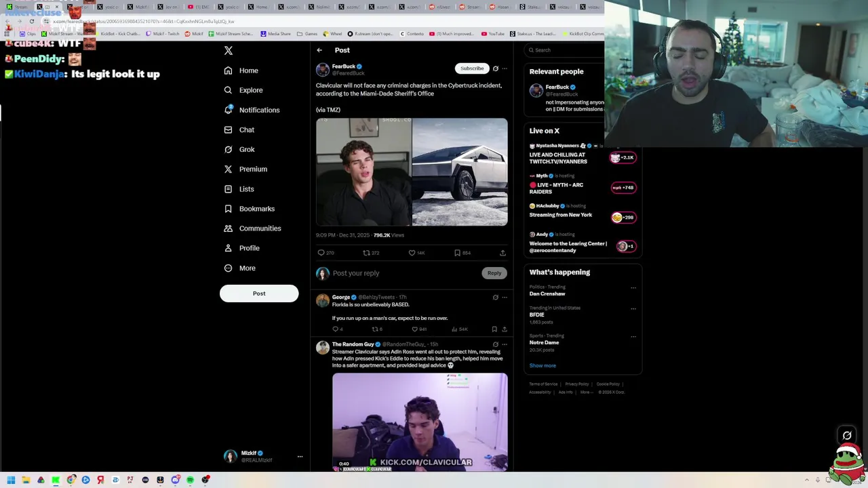Open FearBuck's profile avatar in post
The width and height of the screenshot is (868, 488).
point(323,70)
